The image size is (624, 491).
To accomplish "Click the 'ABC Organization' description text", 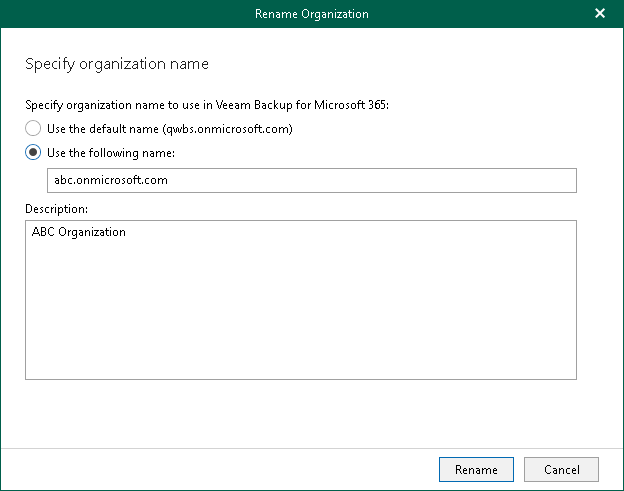I will tap(79, 232).
